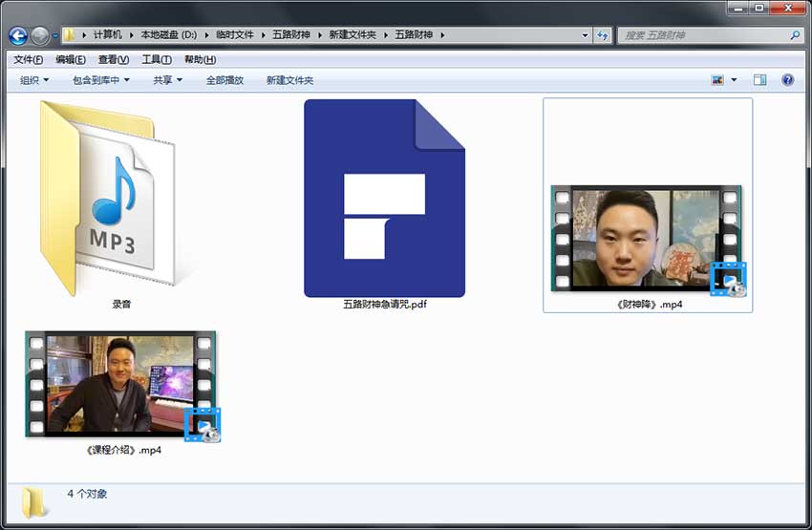Click into the 搜索 五路财神 search field
Viewport: 812px width, 530px height.
pyautogui.click(x=703, y=35)
